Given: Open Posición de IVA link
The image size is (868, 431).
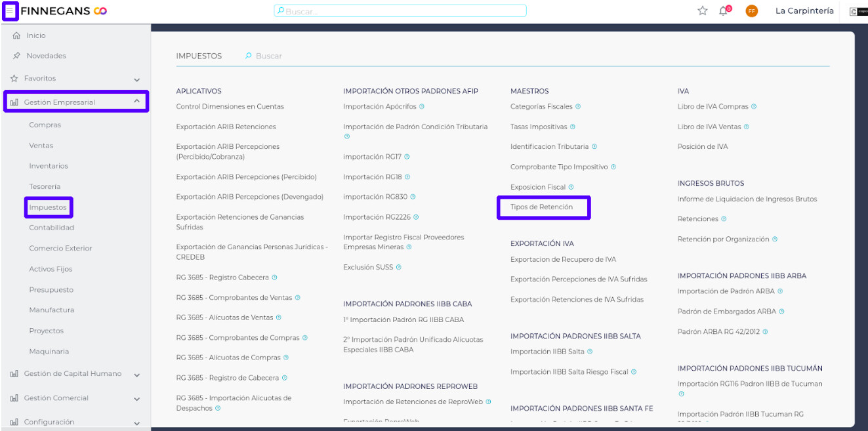Looking at the screenshot, I should 703,146.
